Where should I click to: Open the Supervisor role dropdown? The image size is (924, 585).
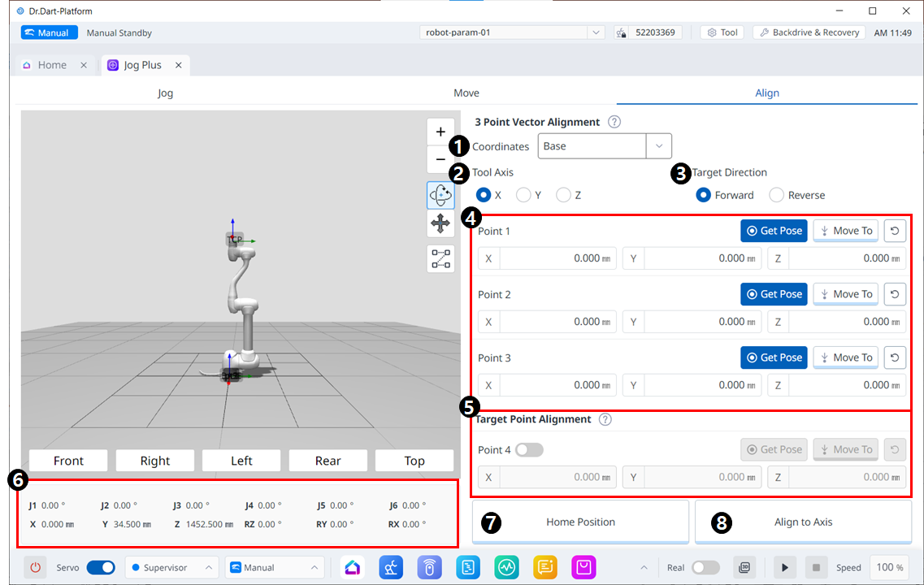(171, 567)
